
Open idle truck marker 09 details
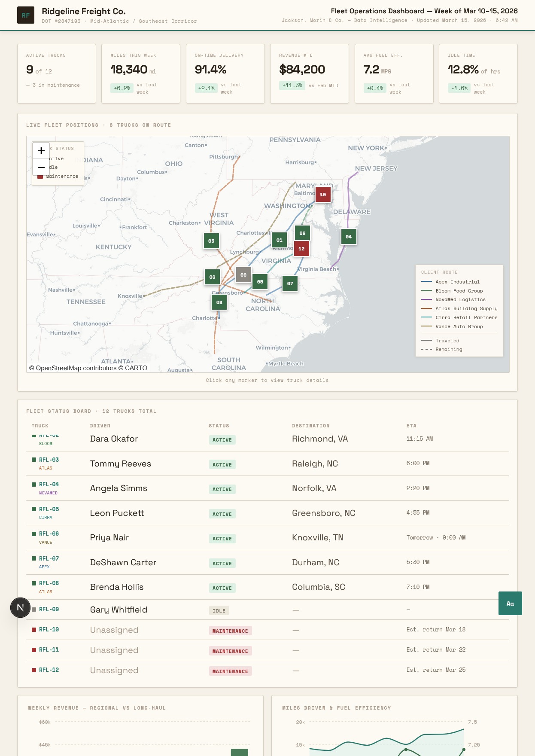(243, 275)
